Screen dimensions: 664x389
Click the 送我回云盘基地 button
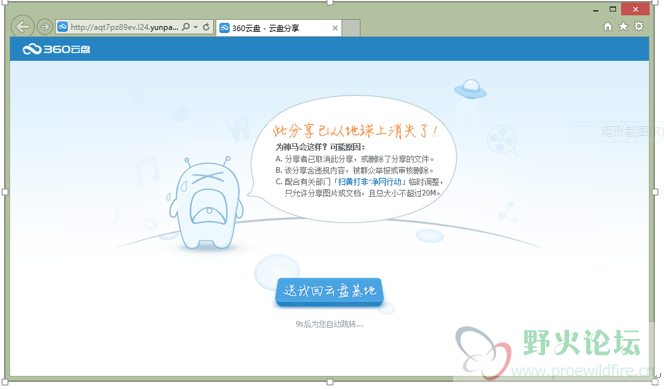[329, 291]
